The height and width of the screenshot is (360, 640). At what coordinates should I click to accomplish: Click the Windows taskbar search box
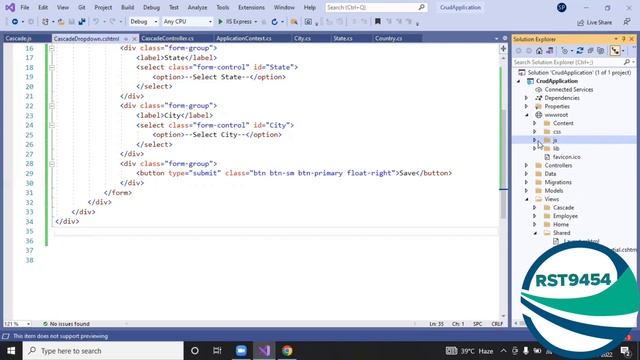103,351
